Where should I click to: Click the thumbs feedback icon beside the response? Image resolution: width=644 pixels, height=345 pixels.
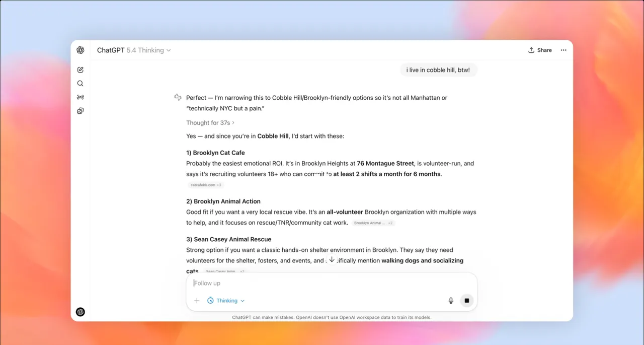pos(178,98)
